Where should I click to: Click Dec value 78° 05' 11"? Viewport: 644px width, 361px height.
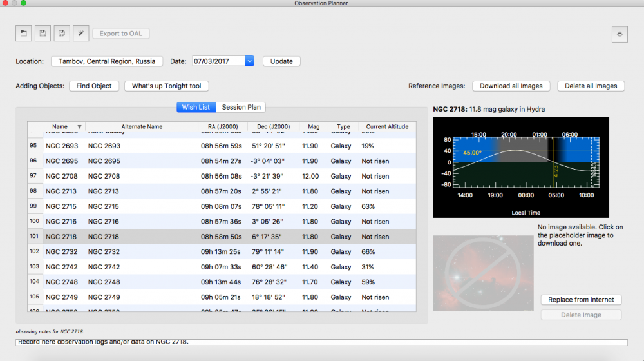268,206
